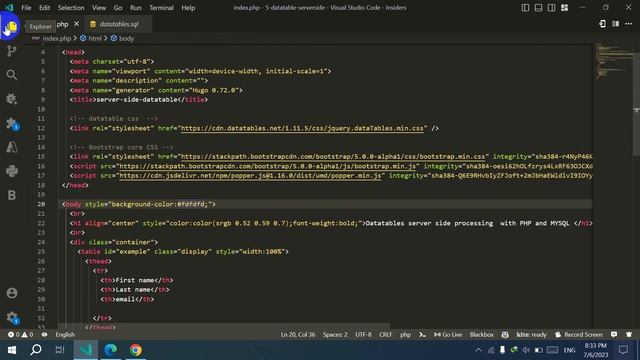Open the jquery.dataTables.min.css link
The height and width of the screenshot is (360, 640).
[x=302, y=128]
